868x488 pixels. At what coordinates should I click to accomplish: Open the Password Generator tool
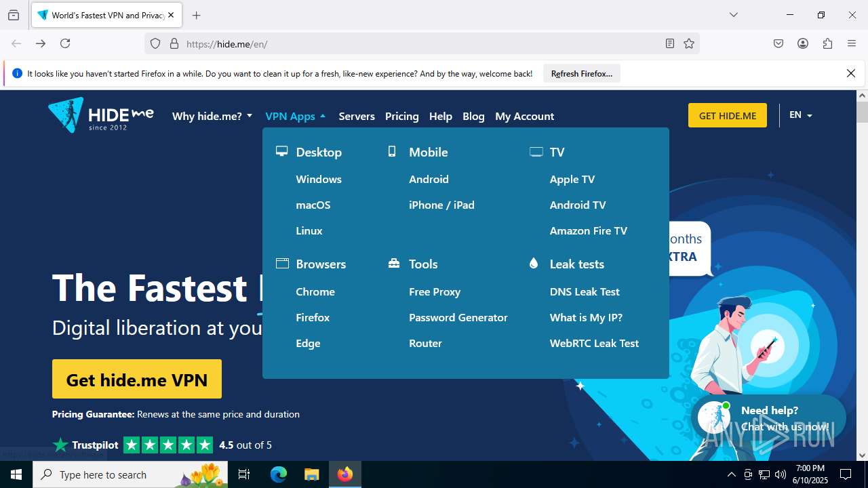pos(458,317)
